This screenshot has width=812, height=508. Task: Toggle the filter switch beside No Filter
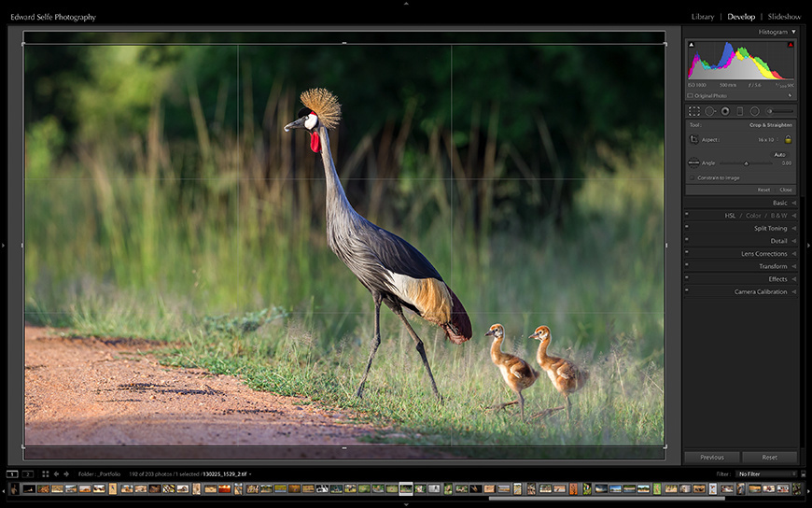tap(804, 474)
